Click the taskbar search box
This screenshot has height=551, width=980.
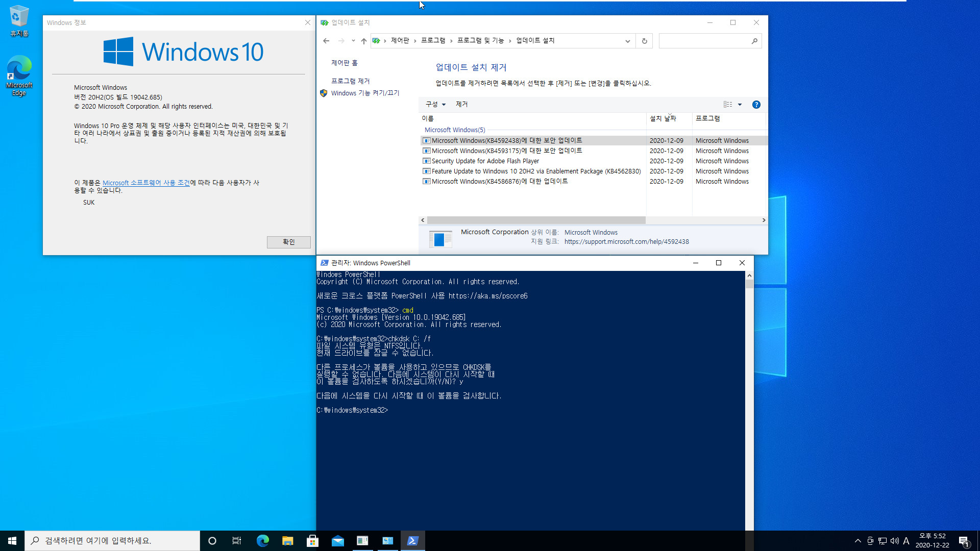click(x=112, y=541)
